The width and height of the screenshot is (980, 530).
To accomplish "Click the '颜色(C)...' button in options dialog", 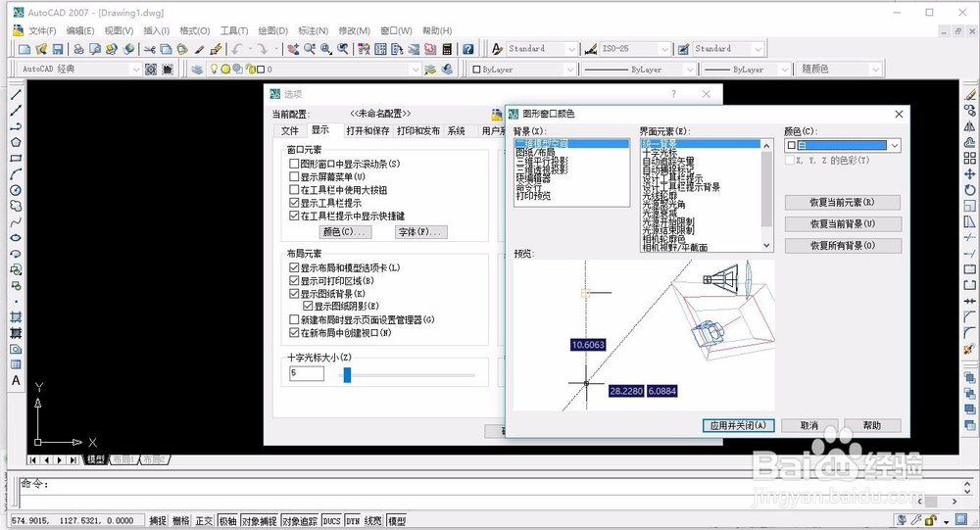I will (x=346, y=232).
